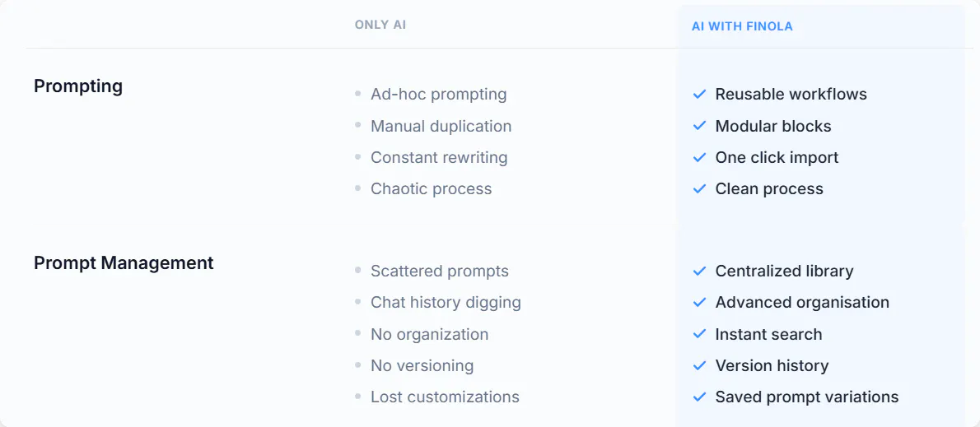Click the Prompting section heading
This screenshot has width=980, height=427.
[78, 86]
